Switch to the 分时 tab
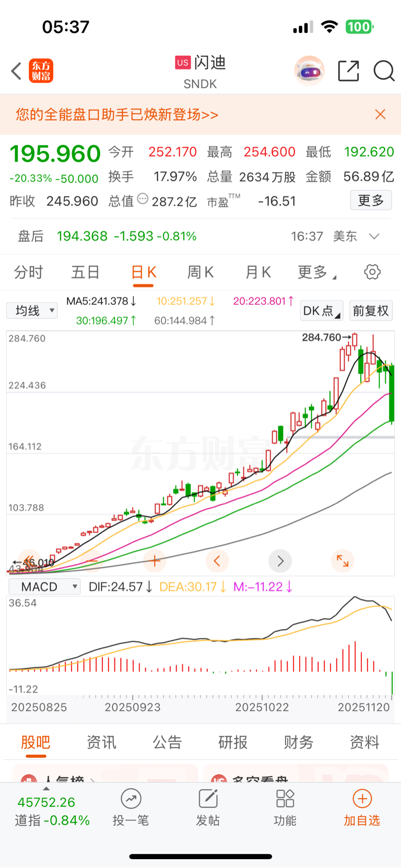Viewport: 401px width, 868px height. pyautogui.click(x=28, y=272)
